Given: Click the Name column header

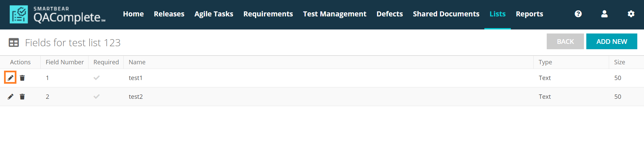Looking at the screenshot, I should [x=137, y=62].
